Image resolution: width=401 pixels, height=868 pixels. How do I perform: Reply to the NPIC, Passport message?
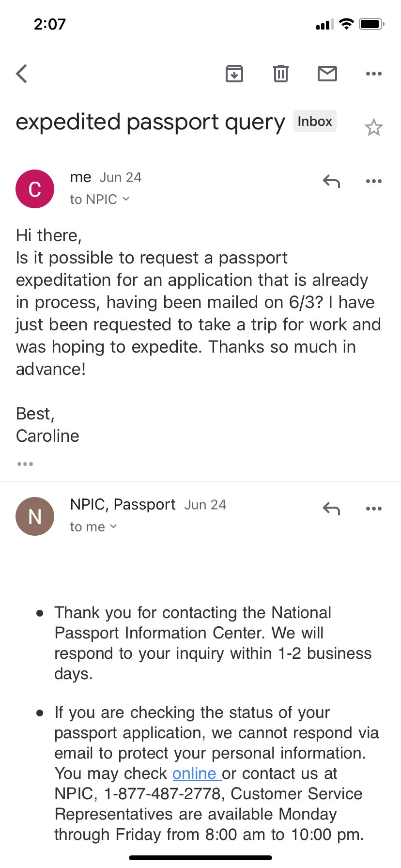tap(331, 509)
